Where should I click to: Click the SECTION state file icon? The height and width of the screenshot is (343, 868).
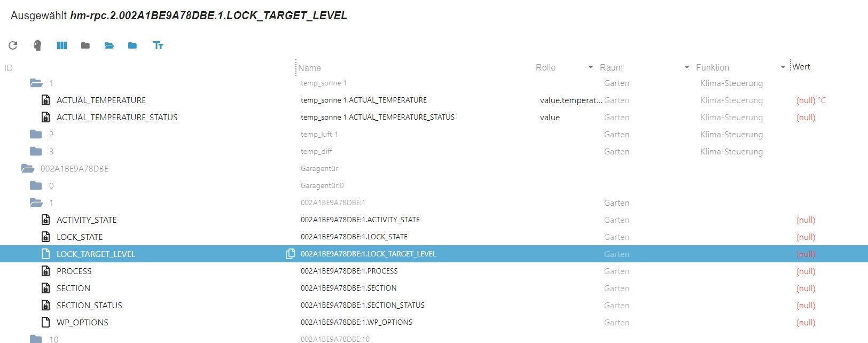46,288
